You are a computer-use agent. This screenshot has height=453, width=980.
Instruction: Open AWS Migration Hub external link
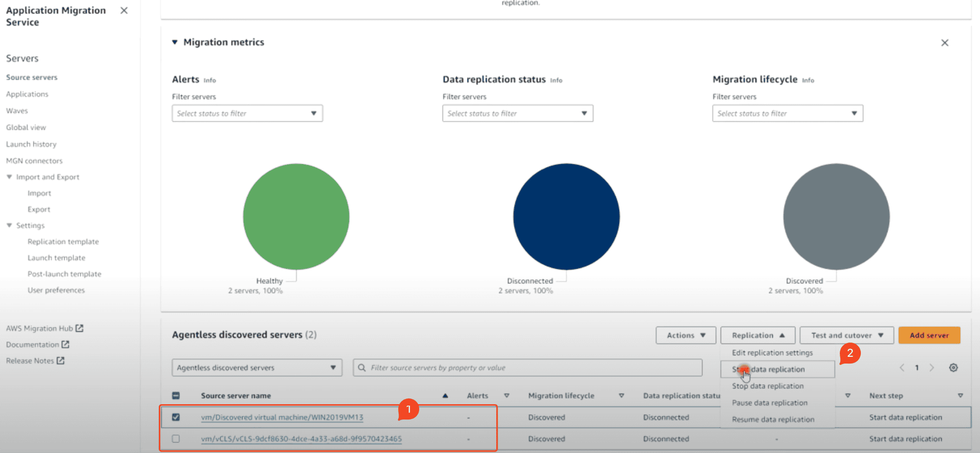click(x=45, y=328)
